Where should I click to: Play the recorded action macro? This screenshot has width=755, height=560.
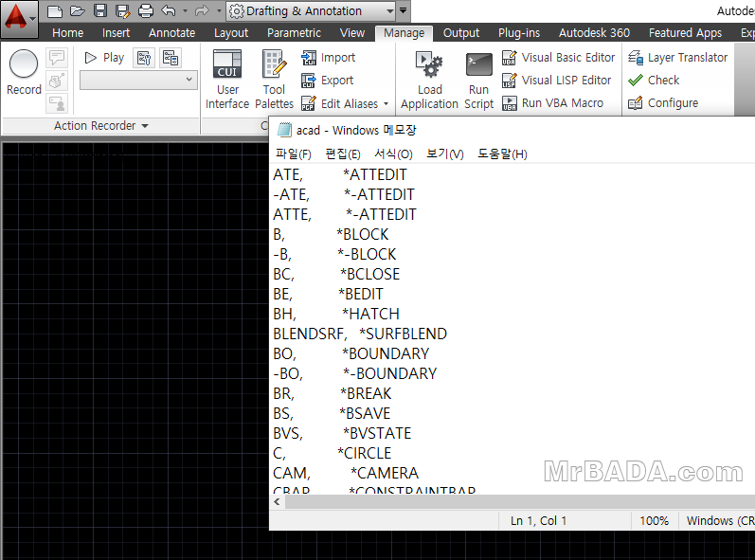pyautogui.click(x=104, y=58)
